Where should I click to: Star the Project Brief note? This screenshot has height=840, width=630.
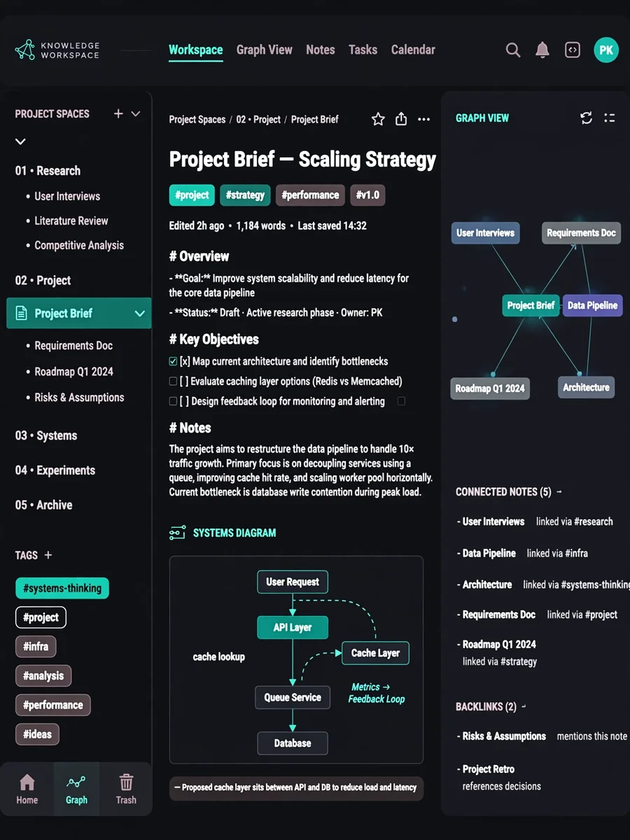click(378, 119)
